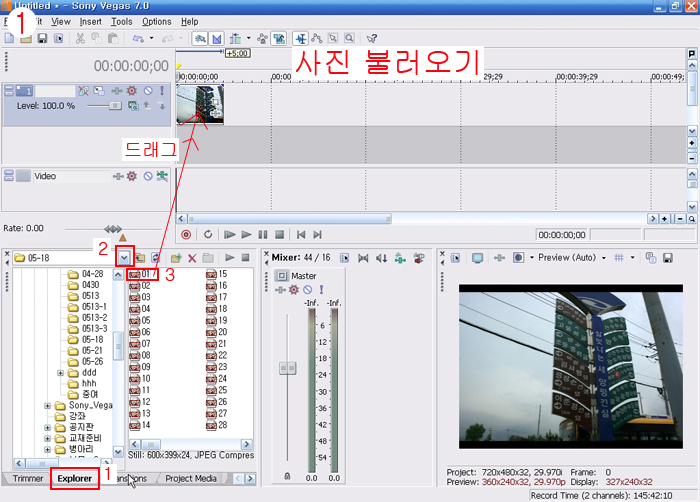Click Refresh icon in Explorer toolbar
The height and width of the screenshot is (502, 700).
point(155,258)
